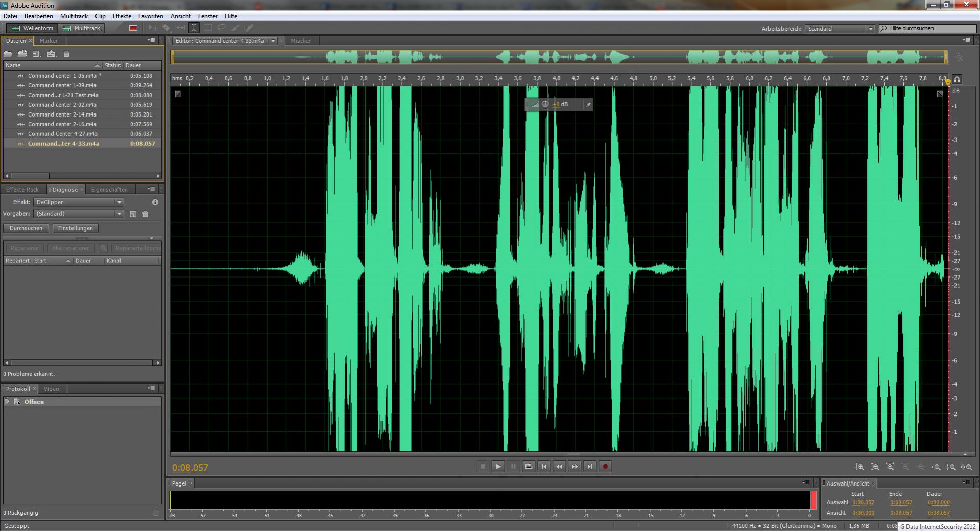Click the red Record button

point(605,467)
